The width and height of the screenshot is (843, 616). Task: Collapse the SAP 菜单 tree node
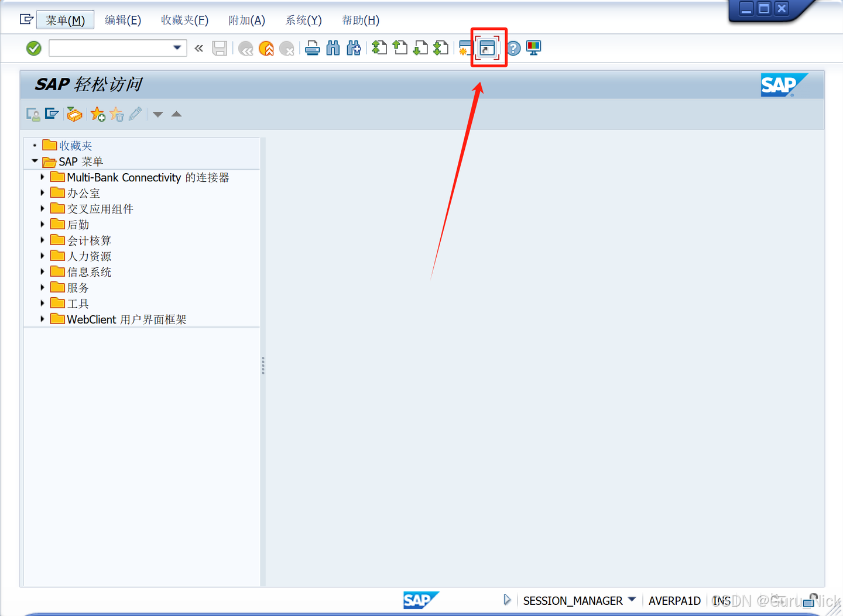coord(34,161)
